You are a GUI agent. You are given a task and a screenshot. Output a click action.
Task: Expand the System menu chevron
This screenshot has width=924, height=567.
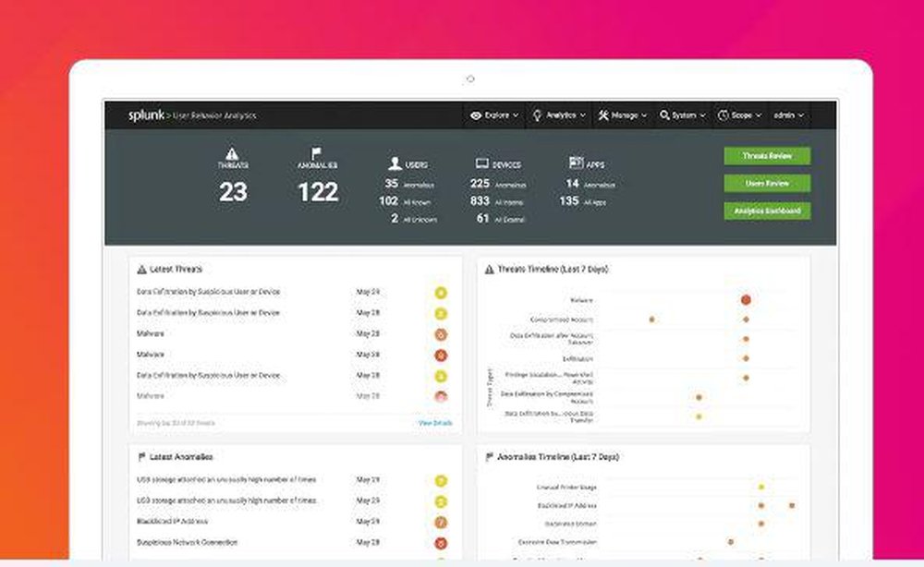(x=702, y=116)
